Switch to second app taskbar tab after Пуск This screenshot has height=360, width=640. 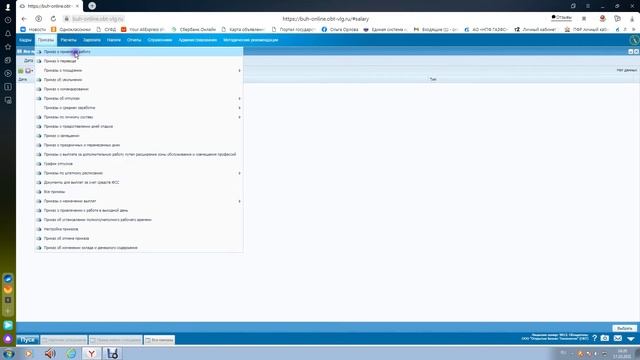116,340
